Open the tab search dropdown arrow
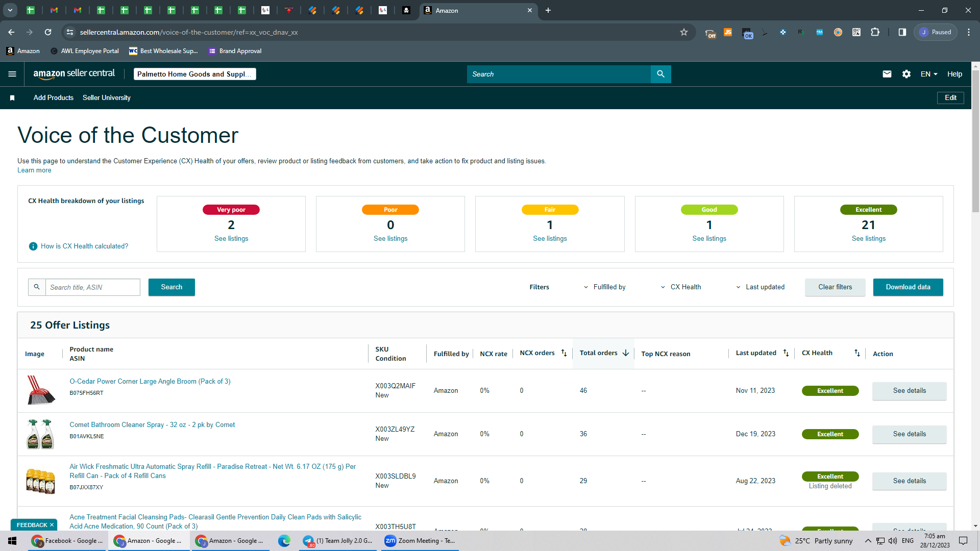980x551 pixels. [x=10, y=10]
